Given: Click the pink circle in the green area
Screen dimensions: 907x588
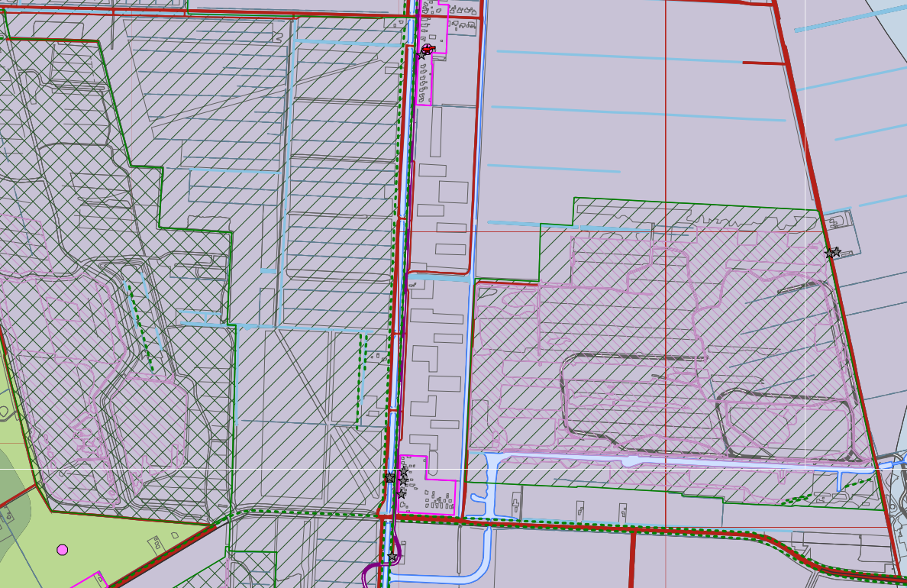Looking at the screenshot, I should pyautogui.click(x=63, y=549).
